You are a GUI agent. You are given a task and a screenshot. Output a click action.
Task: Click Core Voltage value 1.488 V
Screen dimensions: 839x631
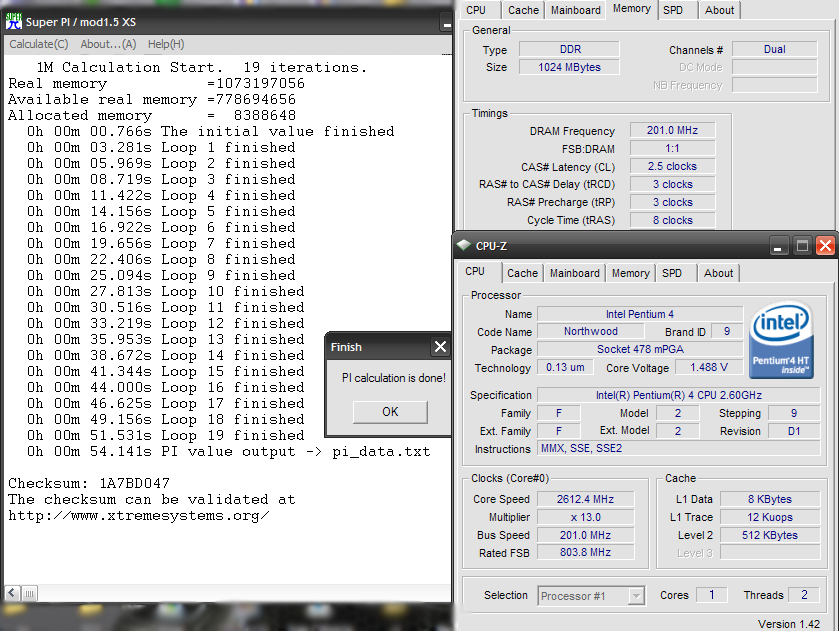[x=708, y=367]
